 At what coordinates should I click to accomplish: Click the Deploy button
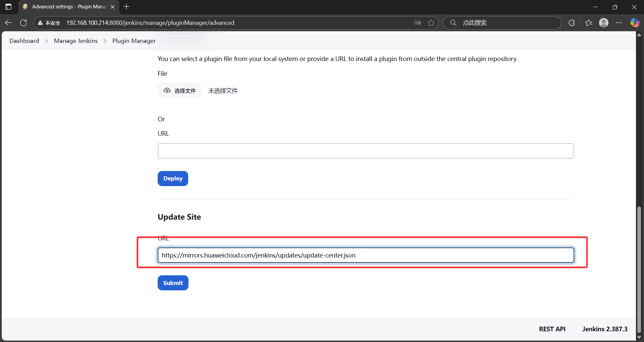click(173, 178)
